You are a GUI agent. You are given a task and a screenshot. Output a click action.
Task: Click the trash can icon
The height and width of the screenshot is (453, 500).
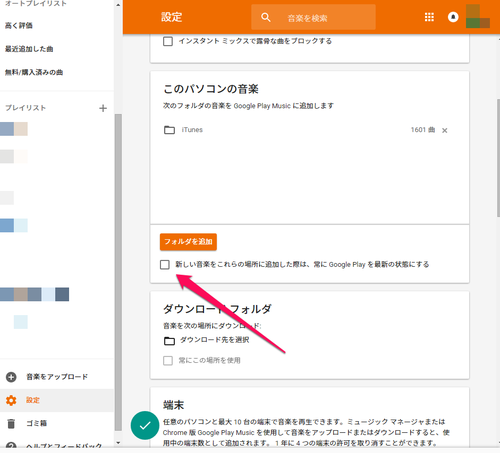(x=11, y=423)
